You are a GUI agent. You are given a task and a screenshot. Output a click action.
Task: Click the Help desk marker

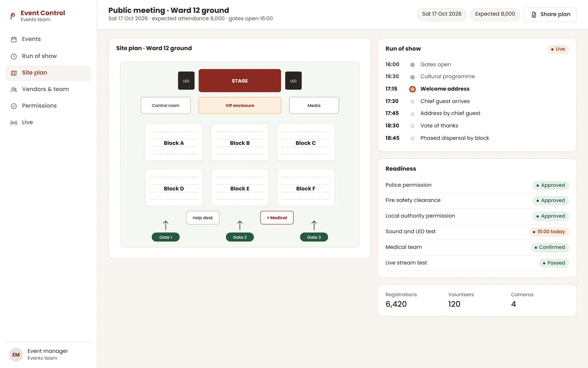(203, 218)
